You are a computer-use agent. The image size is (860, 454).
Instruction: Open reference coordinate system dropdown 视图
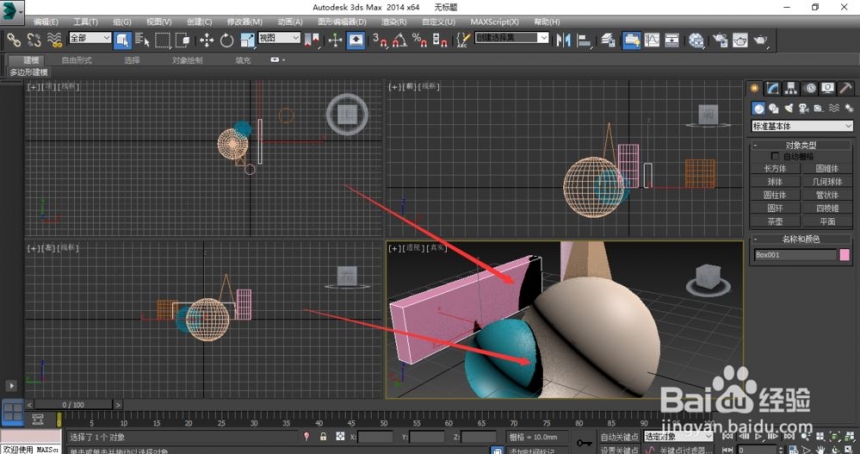[279, 38]
